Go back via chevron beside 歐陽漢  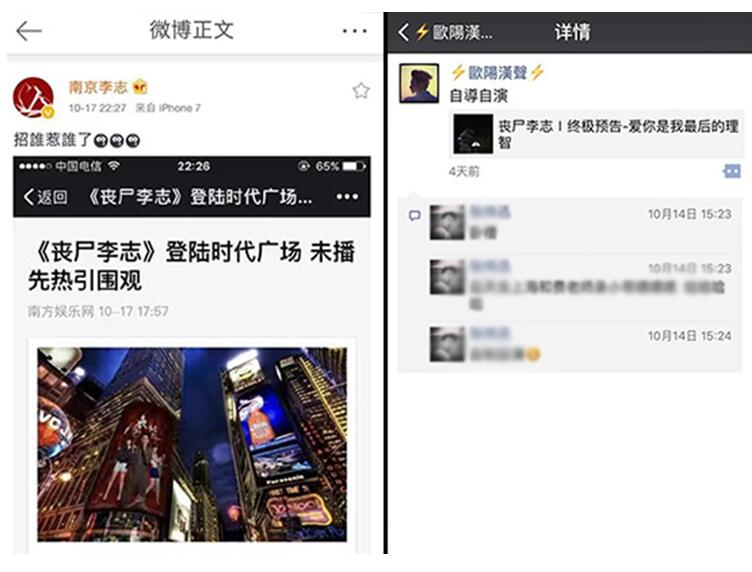coord(404,32)
